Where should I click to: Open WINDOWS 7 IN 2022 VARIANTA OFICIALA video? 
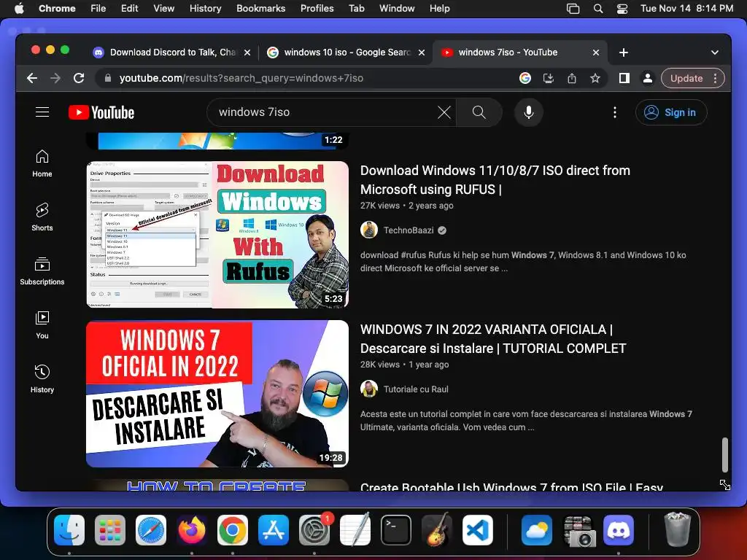(493, 338)
